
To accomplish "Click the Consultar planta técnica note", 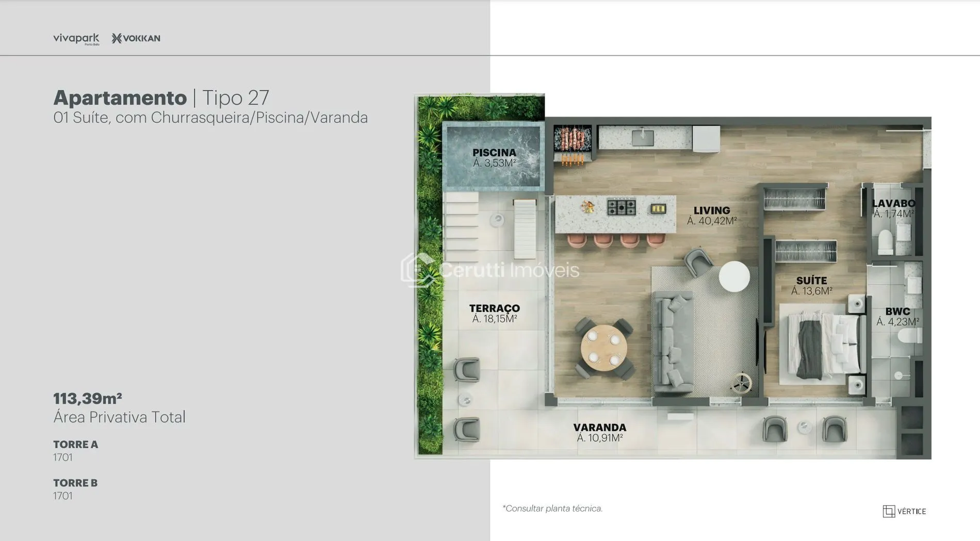I will pyautogui.click(x=552, y=509).
